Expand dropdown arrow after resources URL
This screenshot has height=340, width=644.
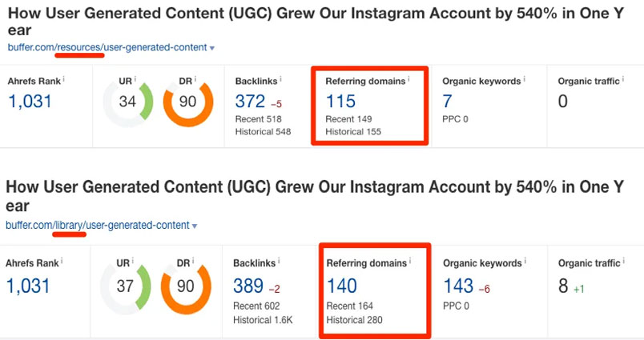click(212, 48)
